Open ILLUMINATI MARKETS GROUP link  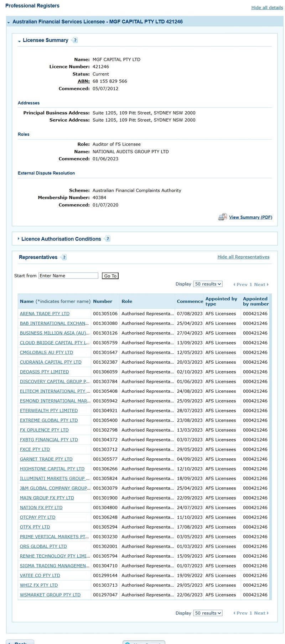coord(55,478)
